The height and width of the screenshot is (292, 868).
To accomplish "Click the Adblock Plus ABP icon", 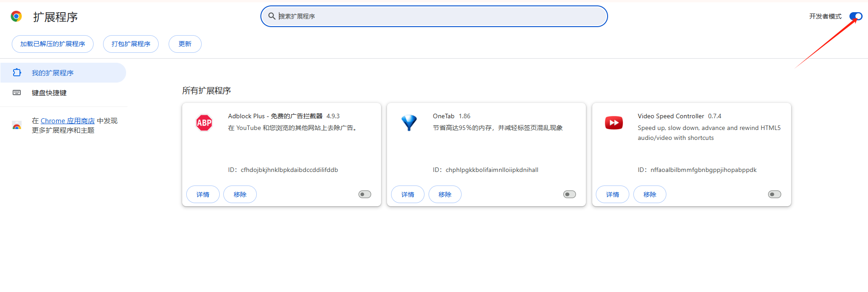I will [204, 123].
